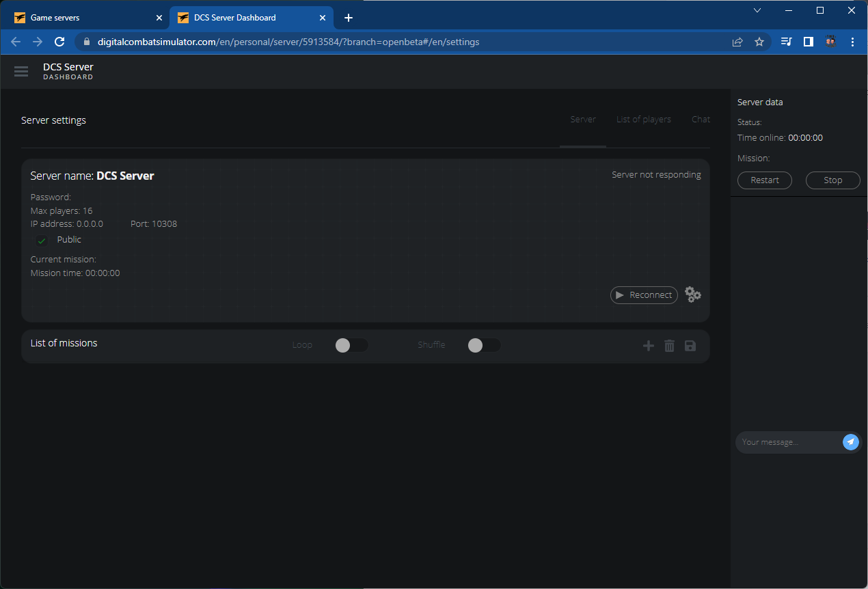This screenshot has height=589, width=868.
Task: Select DCS Server Dashboard browser tab
Action: [252, 18]
